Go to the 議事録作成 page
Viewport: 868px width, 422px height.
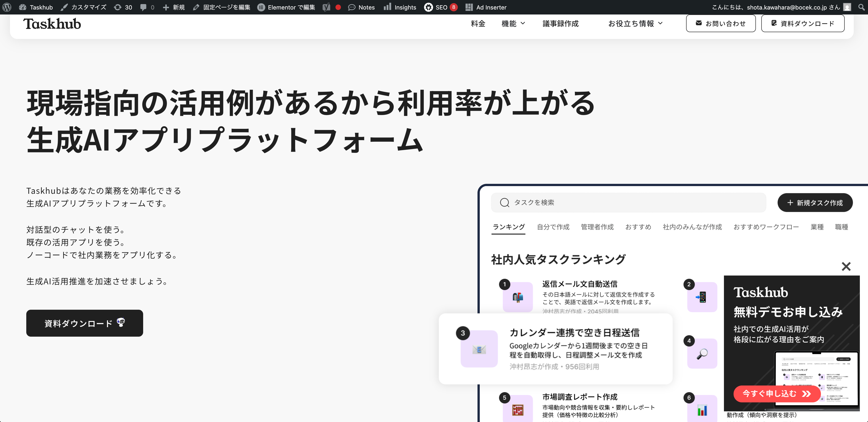point(560,24)
